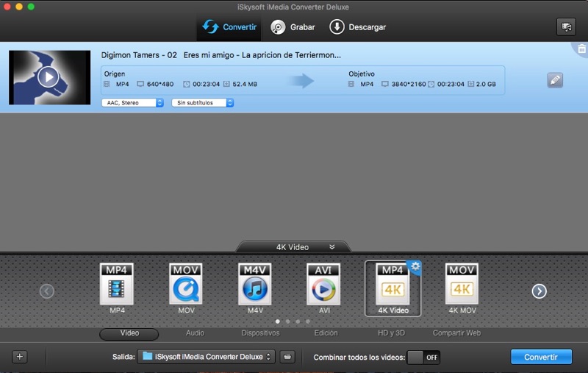This screenshot has width=588, height=373.
Task: Open the media browser icon at top right
Action: (x=566, y=26)
